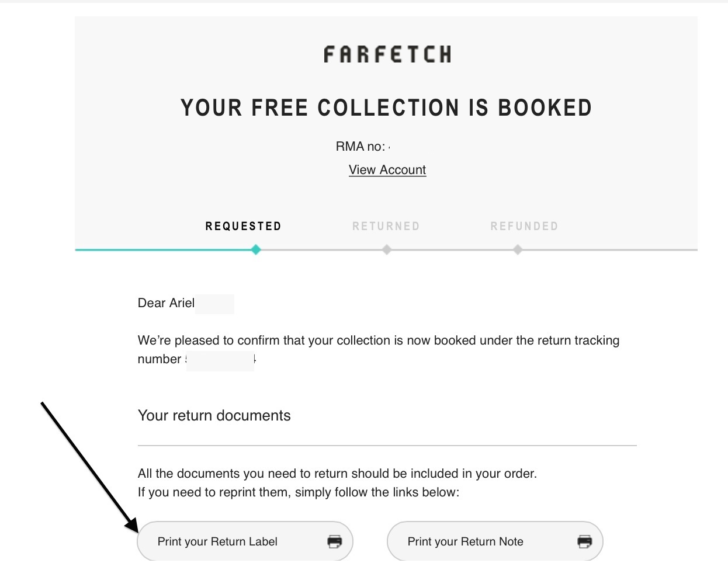This screenshot has height=570, width=728.
Task: Click the RETURNED diamond marker on progress bar
Action: (x=387, y=249)
